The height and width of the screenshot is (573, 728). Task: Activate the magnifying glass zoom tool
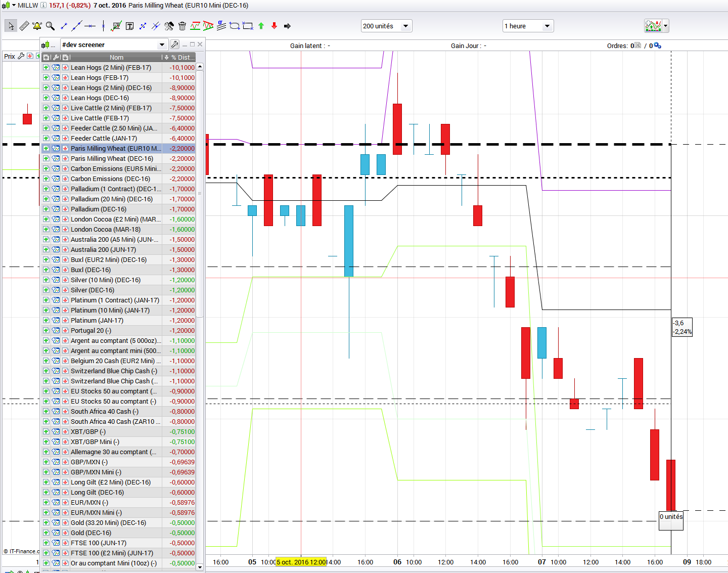[50, 26]
